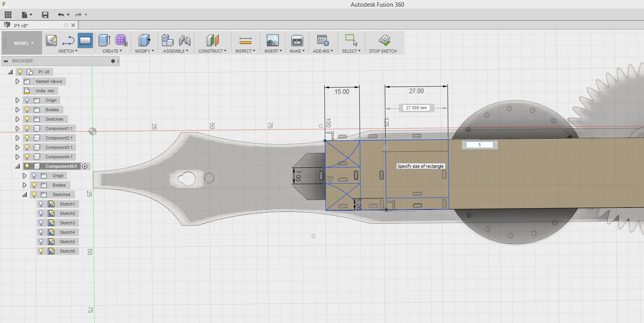The width and height of the screenshot is (644, 323).
Task: Select Sketch5 in the browser tree
Action: (67, 242)
